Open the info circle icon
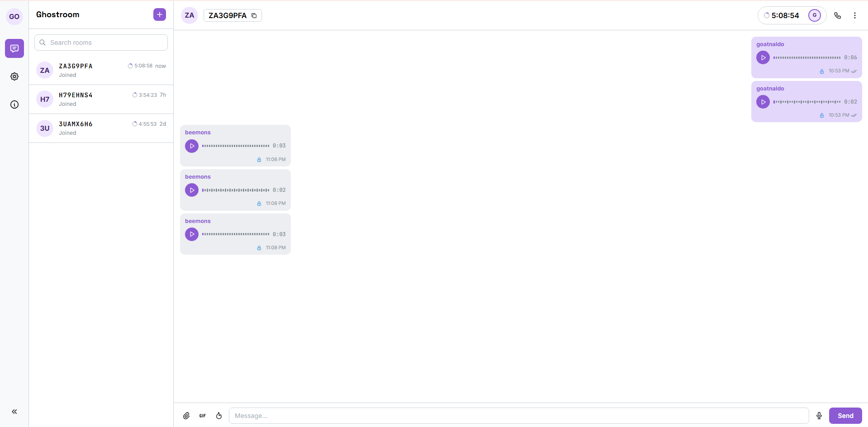Viewport: 868px width, 427px height. coord(14,104)
